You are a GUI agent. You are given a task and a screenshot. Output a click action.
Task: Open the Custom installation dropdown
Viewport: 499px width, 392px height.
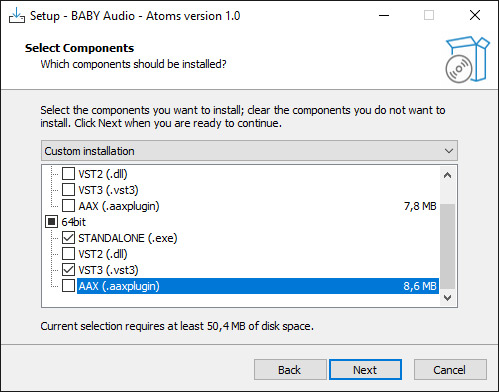(249, 151)
